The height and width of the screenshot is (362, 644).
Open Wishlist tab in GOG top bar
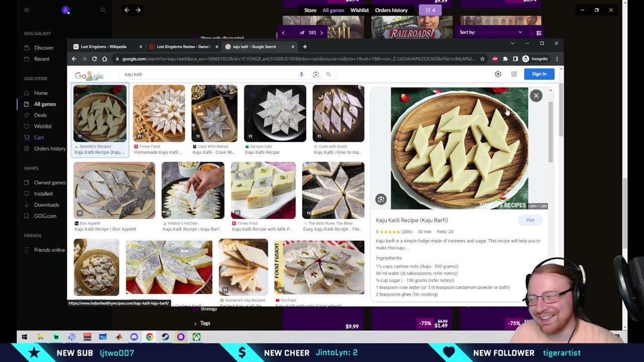(x=360, y=10)
